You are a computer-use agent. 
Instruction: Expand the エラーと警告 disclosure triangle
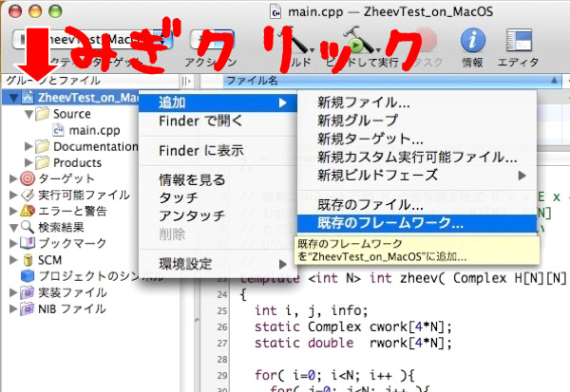pos(13,211)
